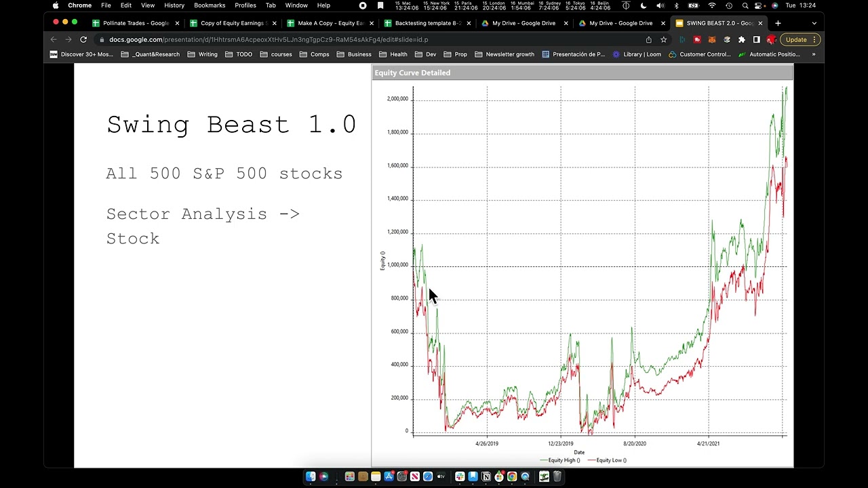Screen dimensions: 868x488
Task: Click the Equity Low legend entry
Action: [606, 460]
